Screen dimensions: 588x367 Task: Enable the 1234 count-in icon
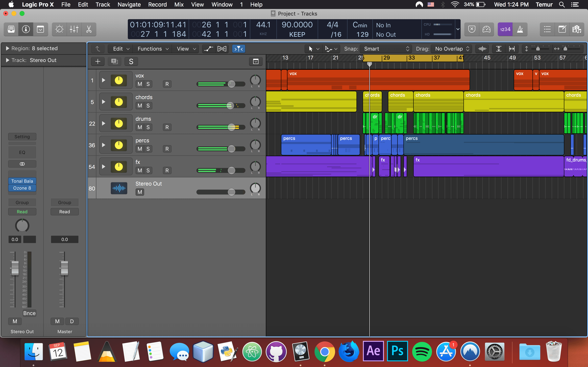tap(505, 29)
